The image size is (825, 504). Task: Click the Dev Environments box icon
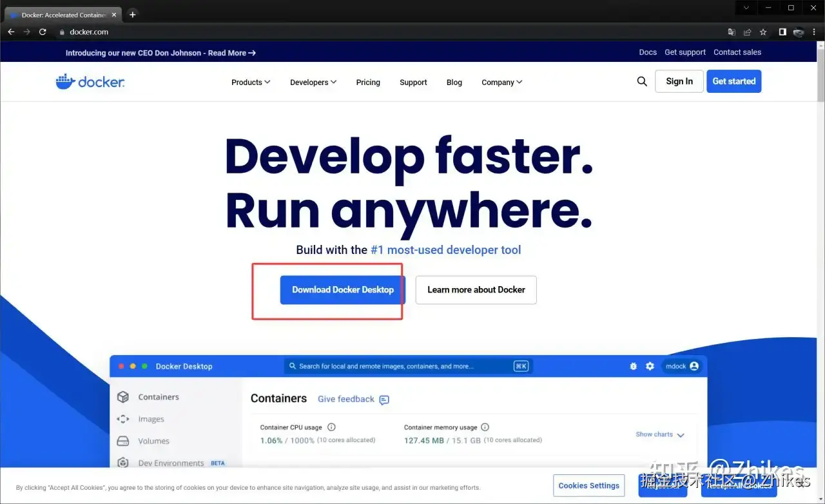[x=122, y=463]
